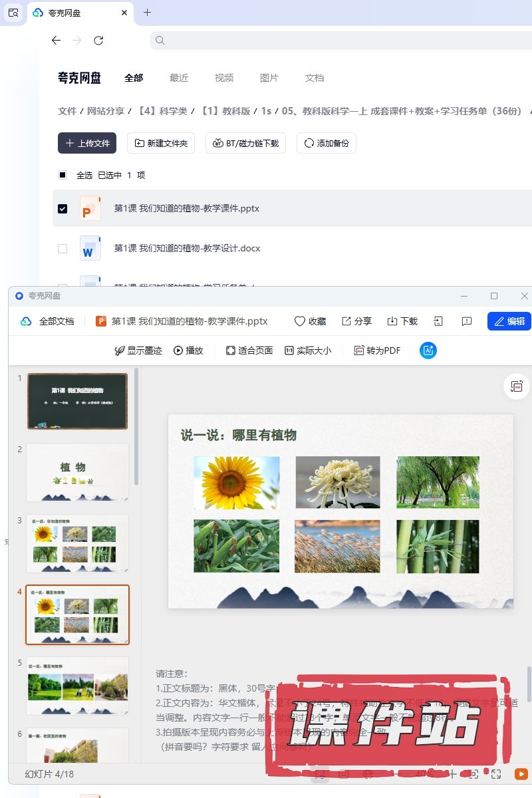
Task: Click 转为PDF in the toolbar
Action: click(x=377, y=350)
